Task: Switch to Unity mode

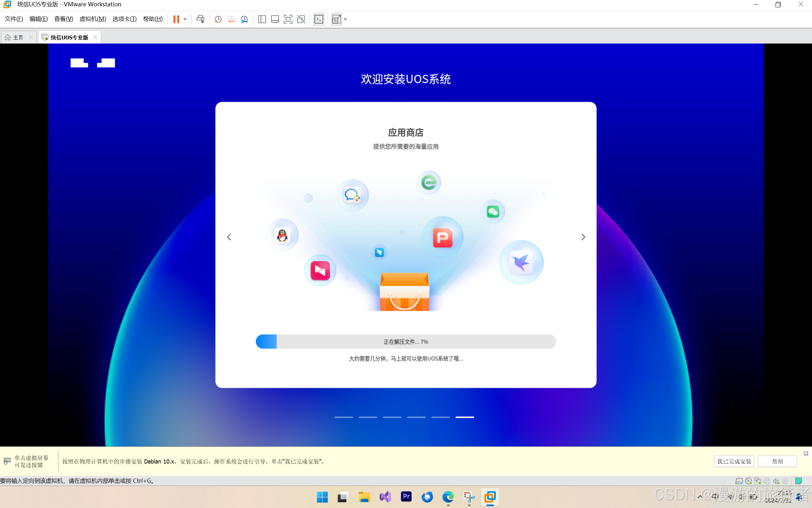Action: (x=301, y=19)
